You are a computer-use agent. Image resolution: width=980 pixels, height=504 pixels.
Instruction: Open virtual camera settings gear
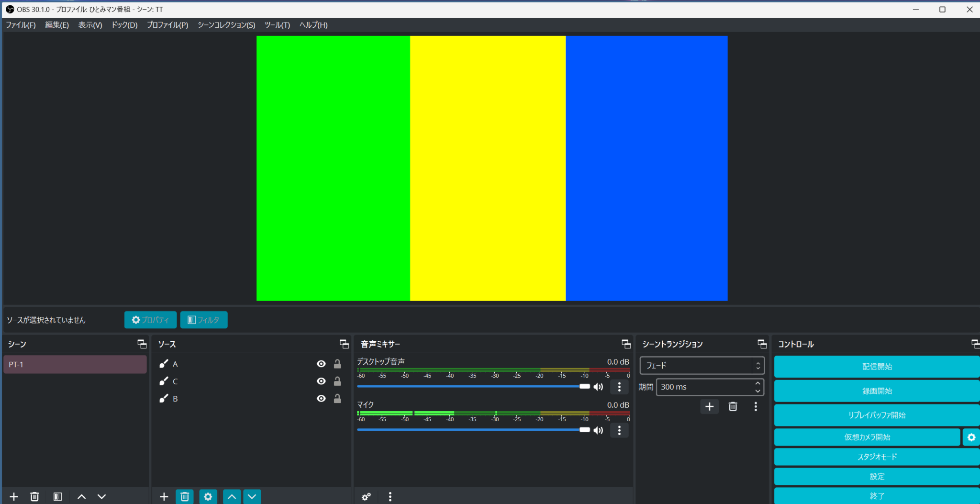click(971, 437)
